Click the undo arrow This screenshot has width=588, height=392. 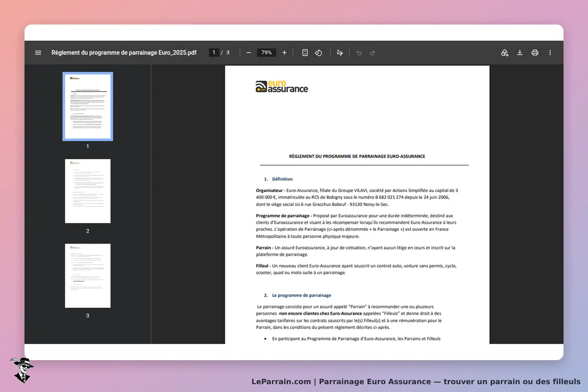pos(359,52)
